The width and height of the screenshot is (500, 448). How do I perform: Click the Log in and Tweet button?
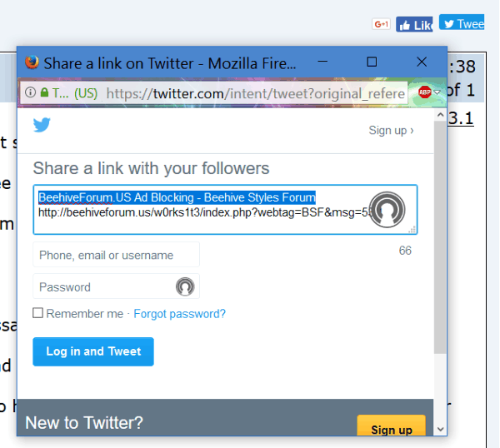(x=93, y=351)
